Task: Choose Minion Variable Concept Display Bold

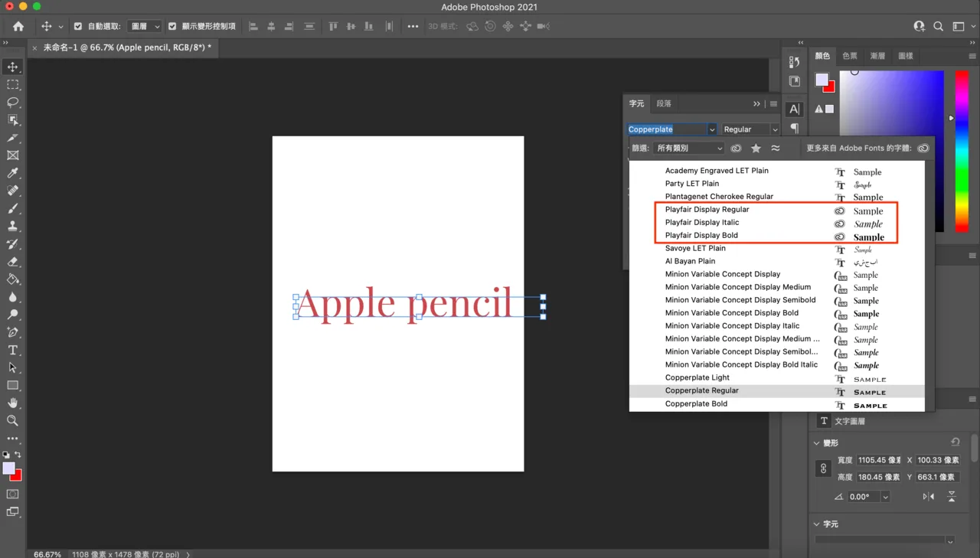Action: coord(776,313)
